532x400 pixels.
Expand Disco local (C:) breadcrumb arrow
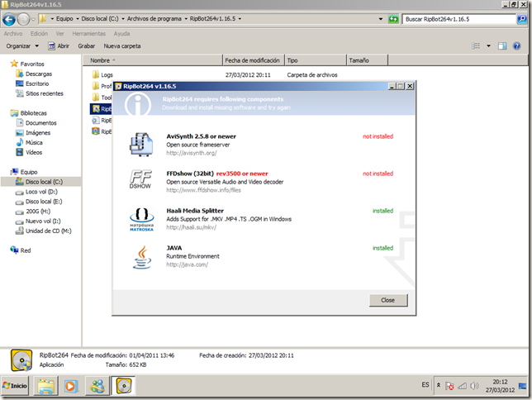(123, 19)
